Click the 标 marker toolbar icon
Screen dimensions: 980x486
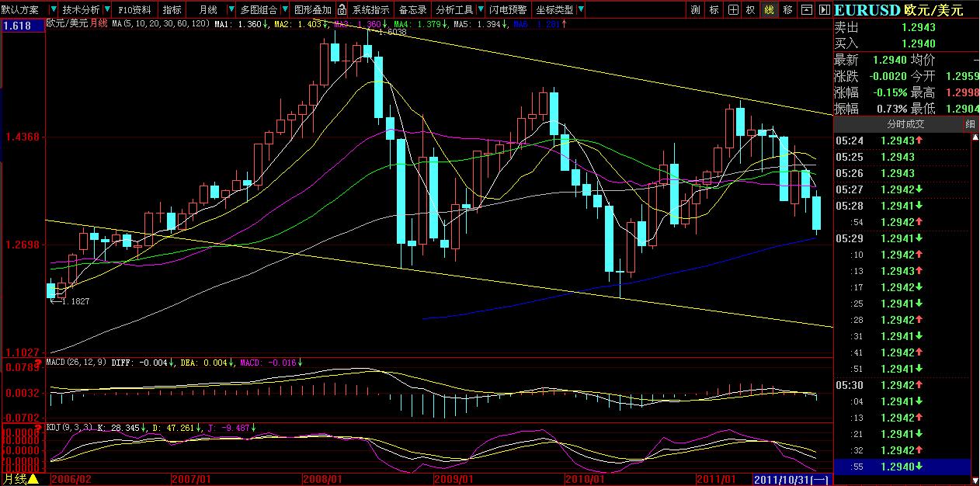(x=713, y=9)
